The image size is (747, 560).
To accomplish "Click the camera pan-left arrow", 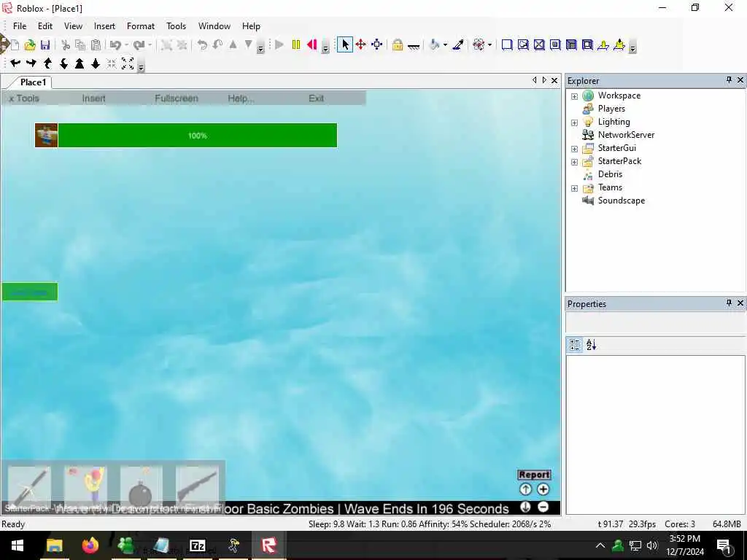I will (x=15, y=63).
